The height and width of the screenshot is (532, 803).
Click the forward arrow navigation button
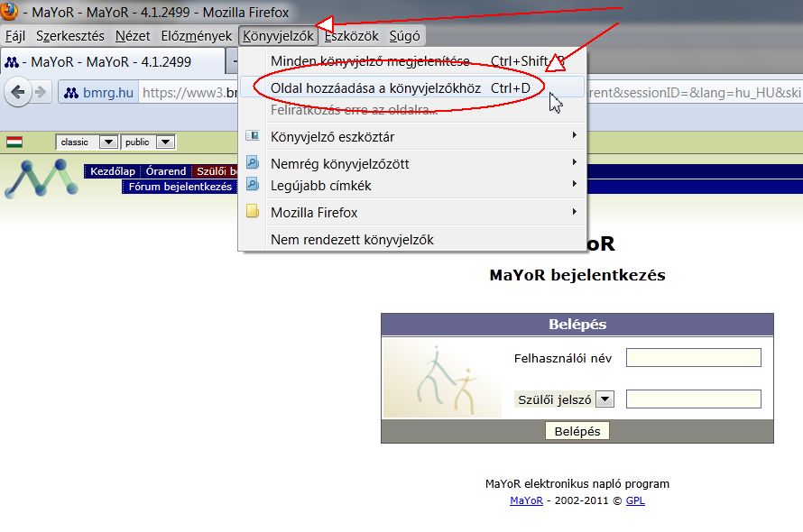point(40,92)
